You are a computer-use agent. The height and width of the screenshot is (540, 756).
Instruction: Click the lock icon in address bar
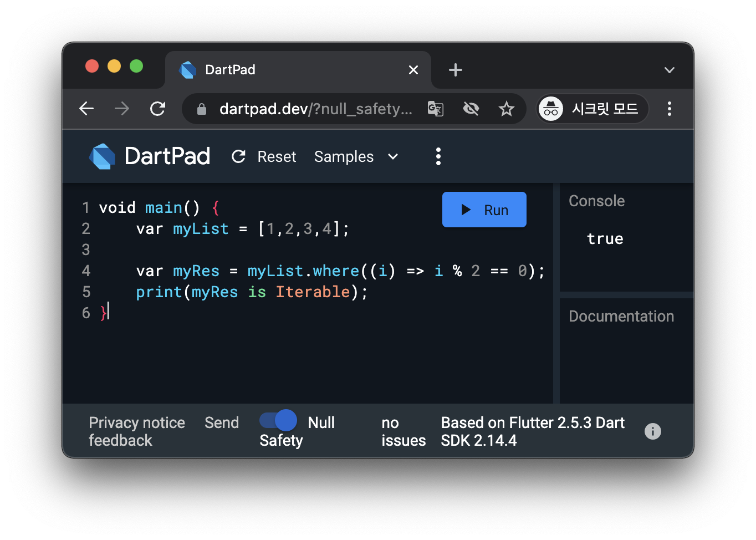pyautogui.click(x=202, y=109)
